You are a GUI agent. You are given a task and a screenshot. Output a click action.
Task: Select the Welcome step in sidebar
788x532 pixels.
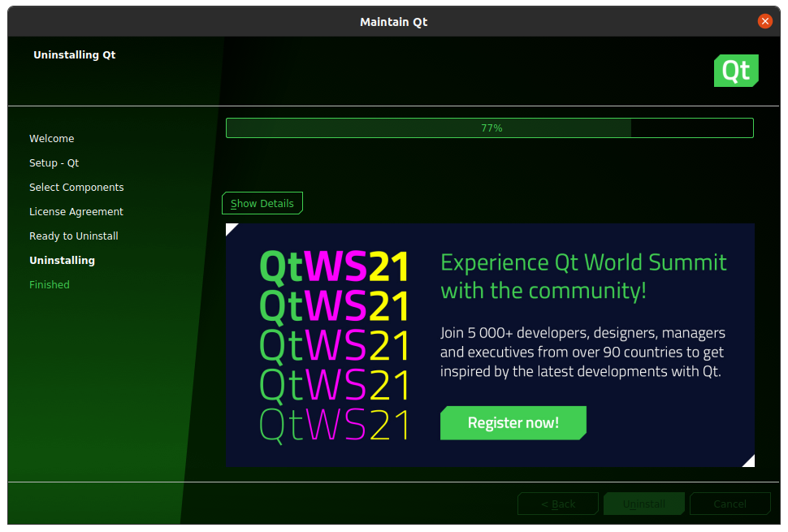(x=52, y=139)
